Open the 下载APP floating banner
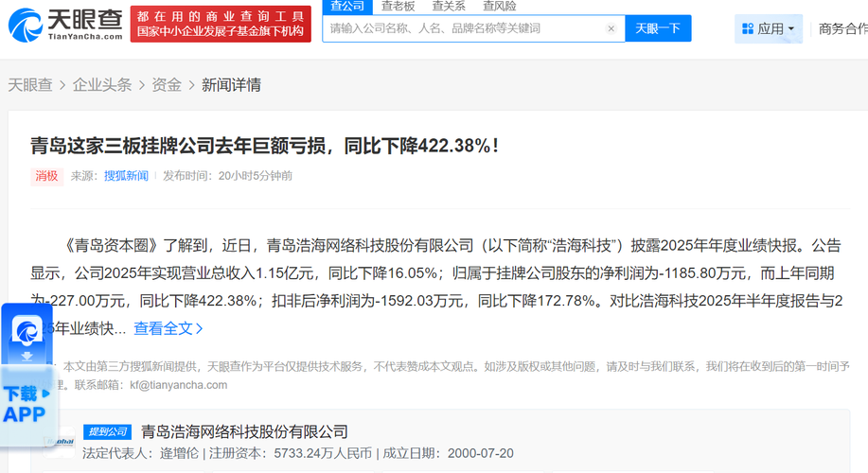The height and width of the screenshot is (473, 868). coord(27,406)
